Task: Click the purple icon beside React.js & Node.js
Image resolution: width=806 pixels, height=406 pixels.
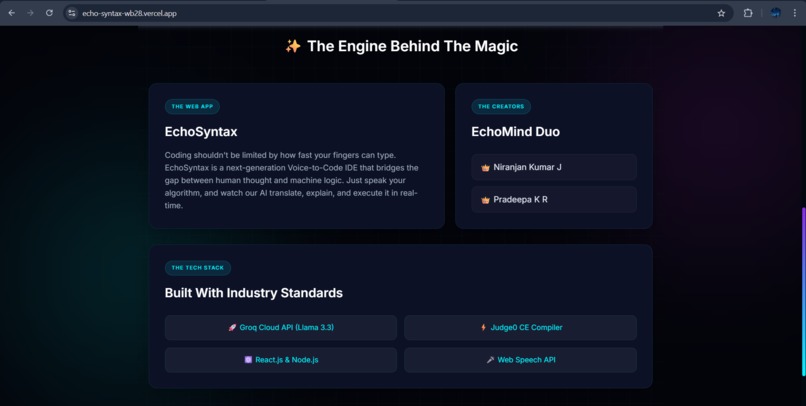Action: [248, 360]
